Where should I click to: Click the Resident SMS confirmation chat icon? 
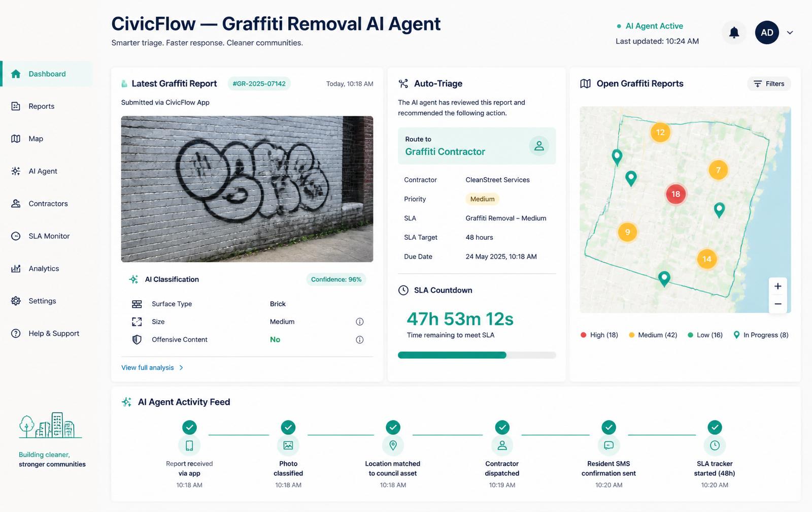(608, 445)
